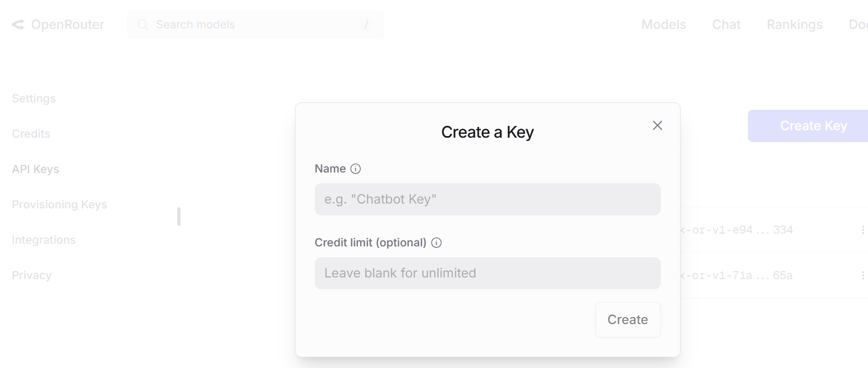Click the search magnifier icon
This screenshot has height=368, width=868.
tap(142, 25)
